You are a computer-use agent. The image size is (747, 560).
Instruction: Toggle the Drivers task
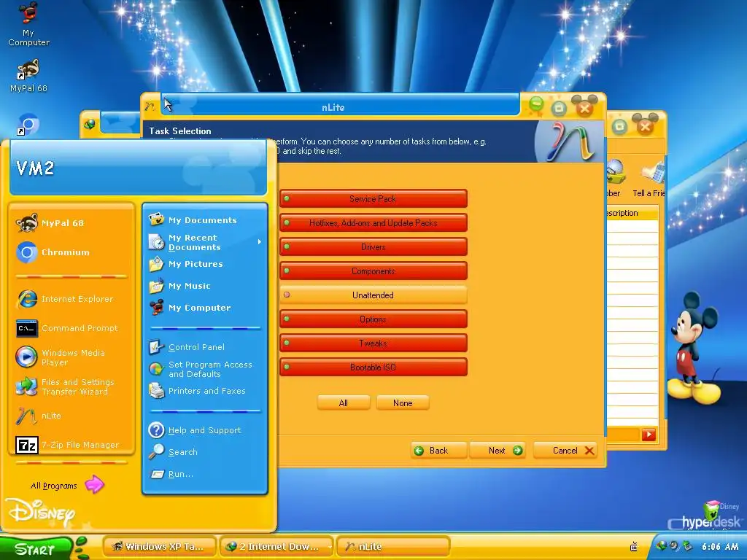pos(373,246)
